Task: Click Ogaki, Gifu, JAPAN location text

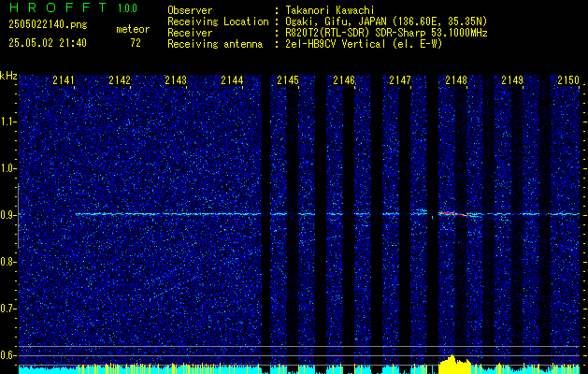Action: coord(386,22)
